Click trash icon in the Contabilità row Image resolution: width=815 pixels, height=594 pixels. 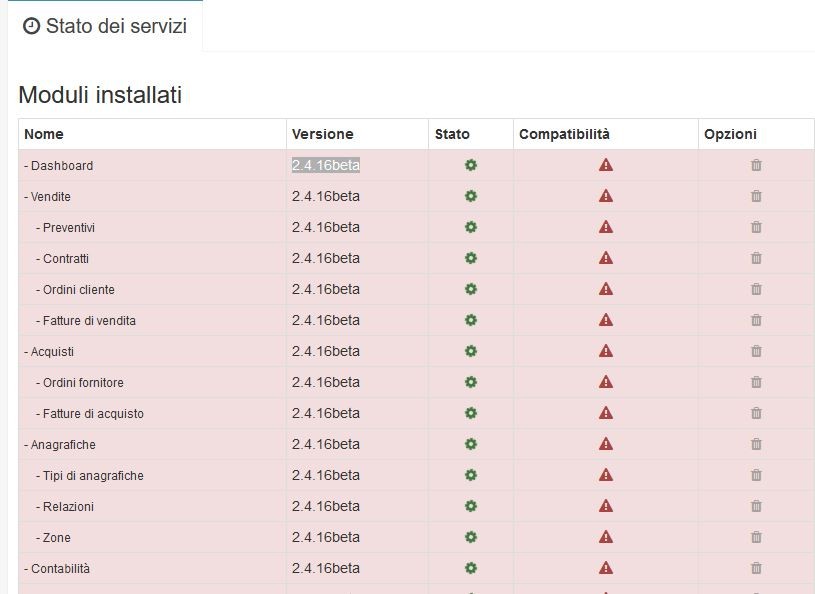coord(756,568)
